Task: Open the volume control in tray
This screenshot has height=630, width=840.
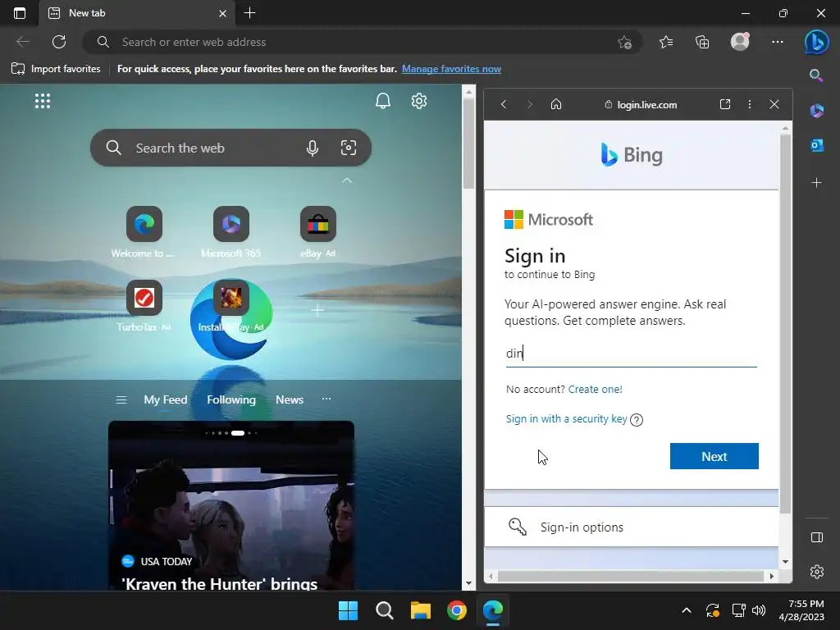Action: (x=759, y=610)
